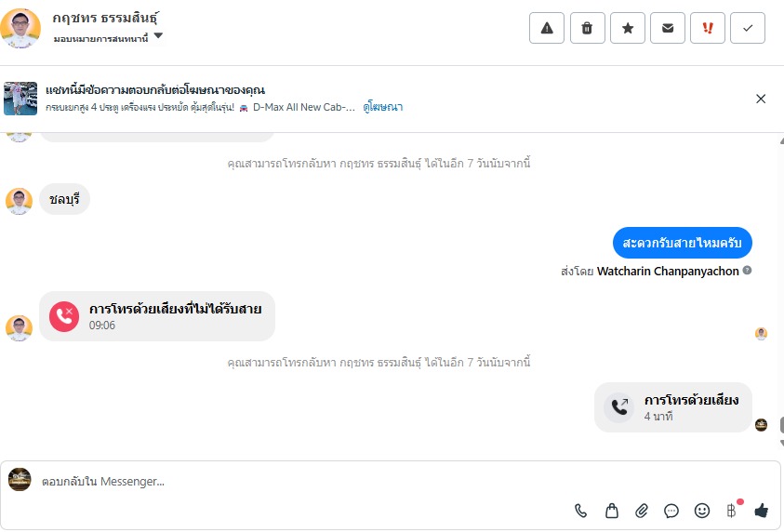Send a thumbs-up like
Image resolution: width=784 pixels, height=532 pixels.
[762, 510]
